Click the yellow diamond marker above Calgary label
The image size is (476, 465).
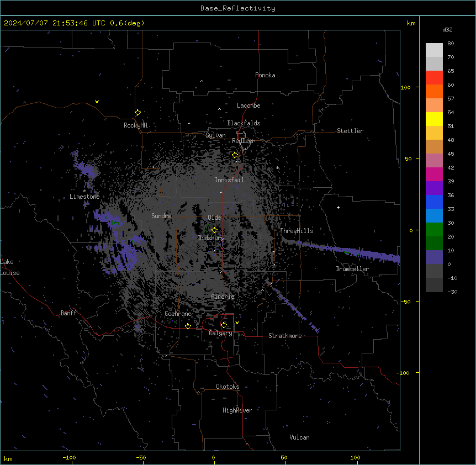click(224, 325)
